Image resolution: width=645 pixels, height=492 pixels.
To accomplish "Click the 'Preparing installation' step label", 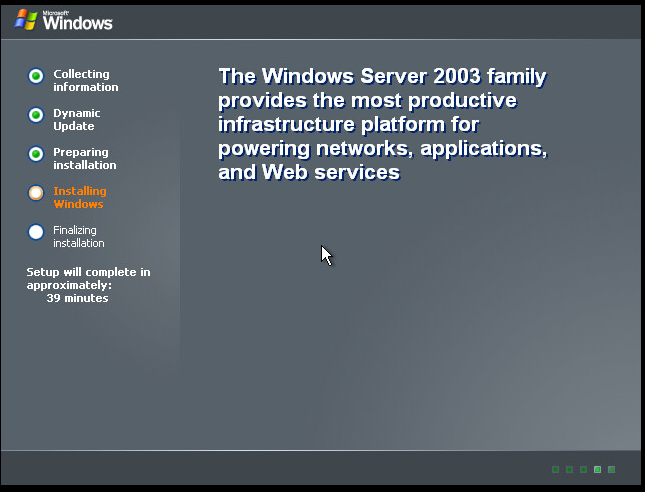I will pyautogui.click(x=85, y=159).
